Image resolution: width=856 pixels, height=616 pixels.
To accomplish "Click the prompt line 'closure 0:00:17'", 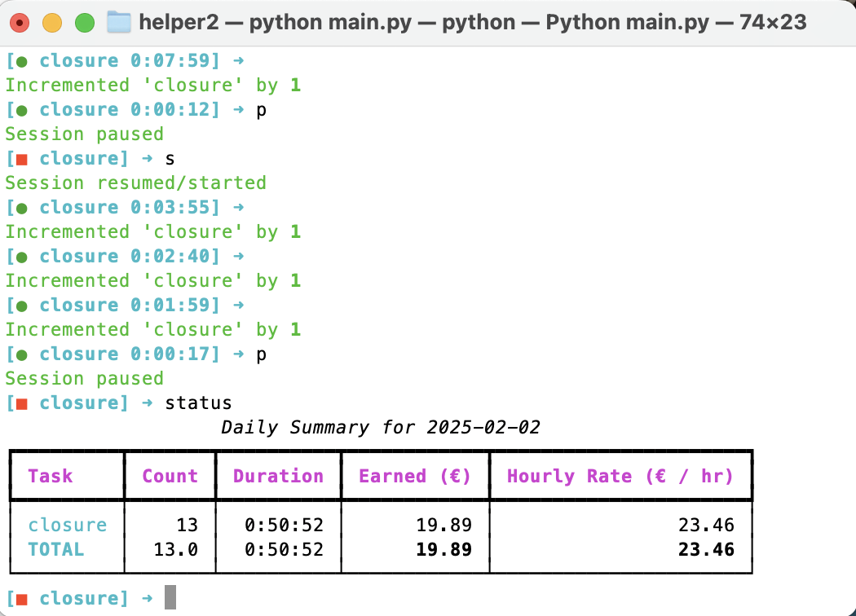I will pos(136,354).
